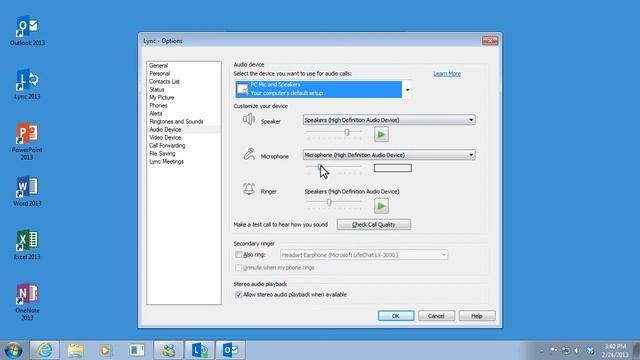The height and width of the screenshot is (360, 640).
Task: Launch Internet Explorer from taskbar
Action: point(44,350)
